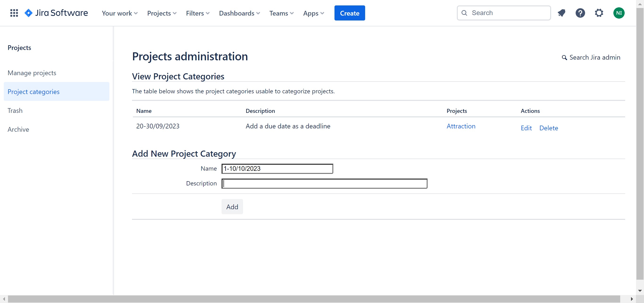Click the Projects sidebar heading
This screenshot has width=644, height=303.
[19, 48]
